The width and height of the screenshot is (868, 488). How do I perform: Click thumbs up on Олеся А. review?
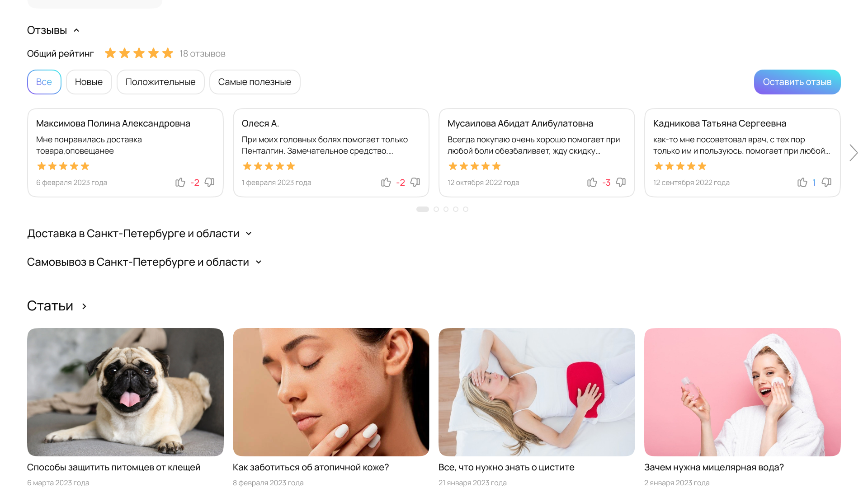point(386,183)
